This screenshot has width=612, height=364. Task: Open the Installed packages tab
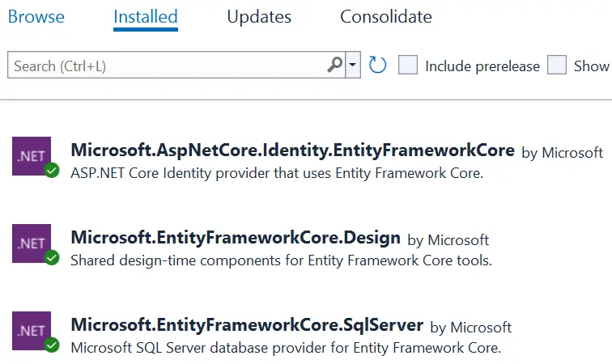(146, 18)
